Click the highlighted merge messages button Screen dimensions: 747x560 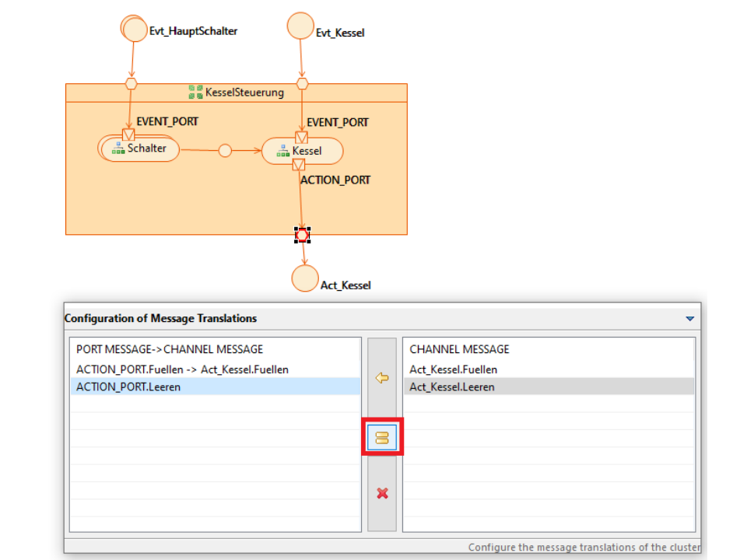pyautogui.click(x=381, y=438)
